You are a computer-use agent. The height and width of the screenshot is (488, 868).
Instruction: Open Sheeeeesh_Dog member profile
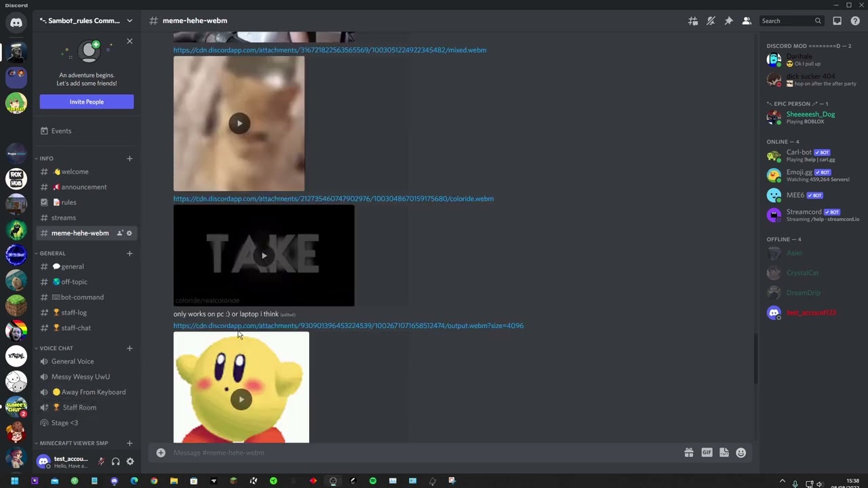tap(812, 117)
